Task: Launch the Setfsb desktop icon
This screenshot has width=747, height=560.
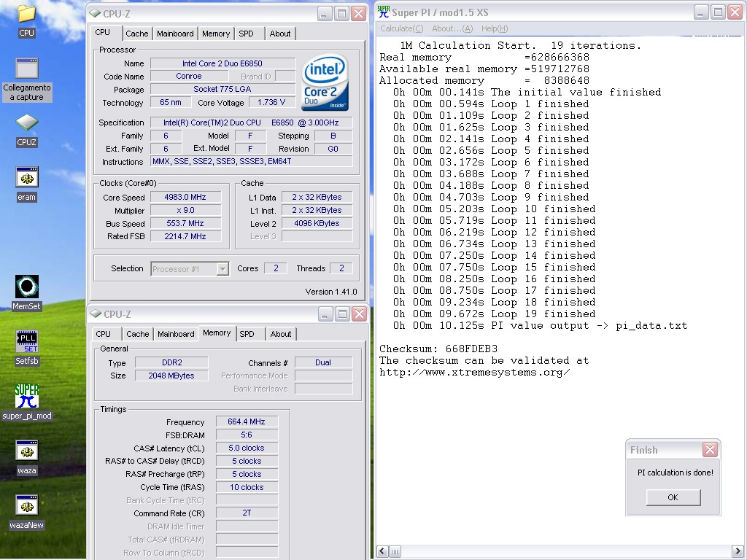Action: click(x=27, y=341)
